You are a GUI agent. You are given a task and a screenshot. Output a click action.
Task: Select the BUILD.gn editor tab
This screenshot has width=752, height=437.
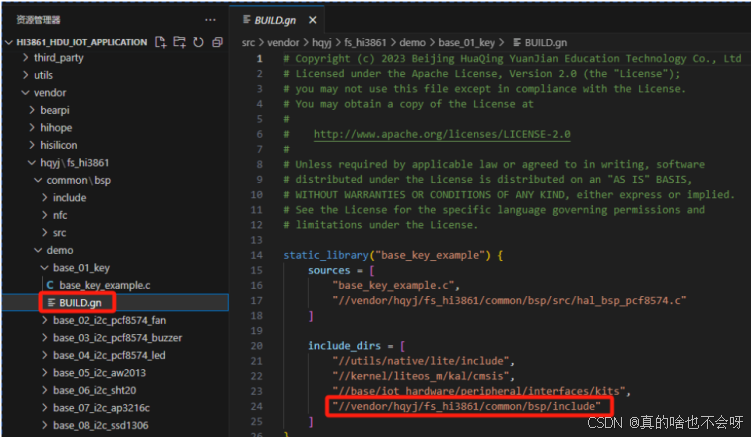(x=275, y=20)
